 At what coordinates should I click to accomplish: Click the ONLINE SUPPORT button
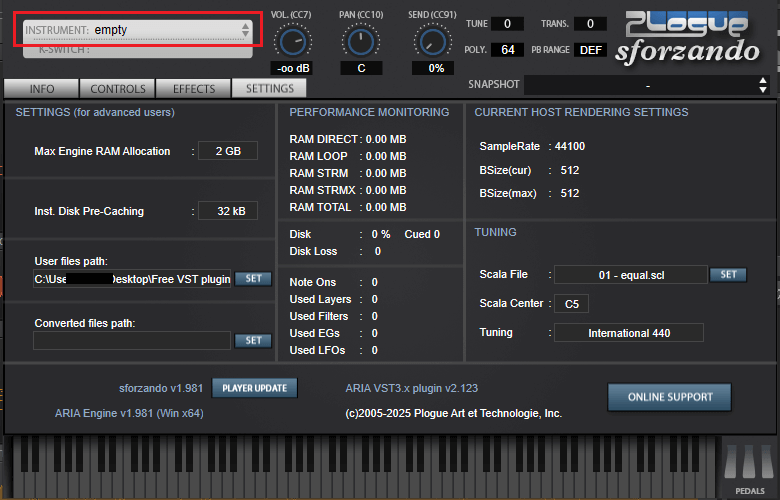670,397
